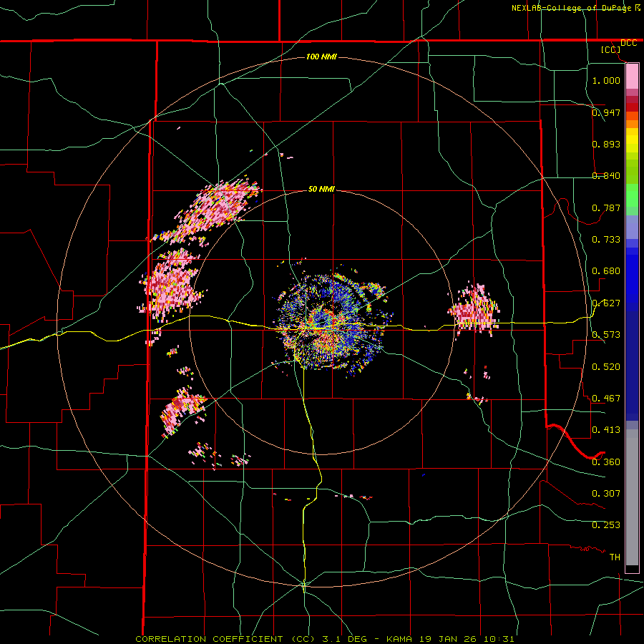Pick the orange band of the CC legend

pos(632,124)
